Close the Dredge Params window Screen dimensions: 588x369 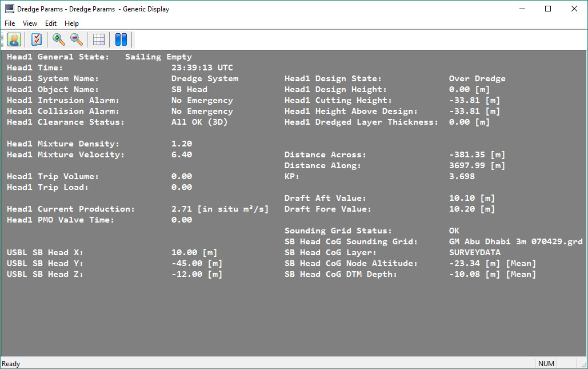coord(574,9)
